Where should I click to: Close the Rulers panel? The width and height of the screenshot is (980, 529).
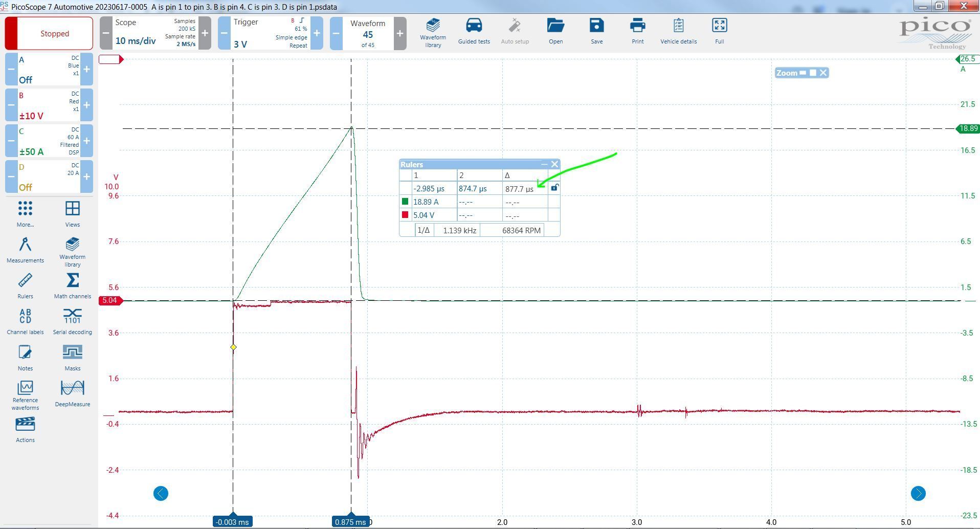[x=554, y=164]
